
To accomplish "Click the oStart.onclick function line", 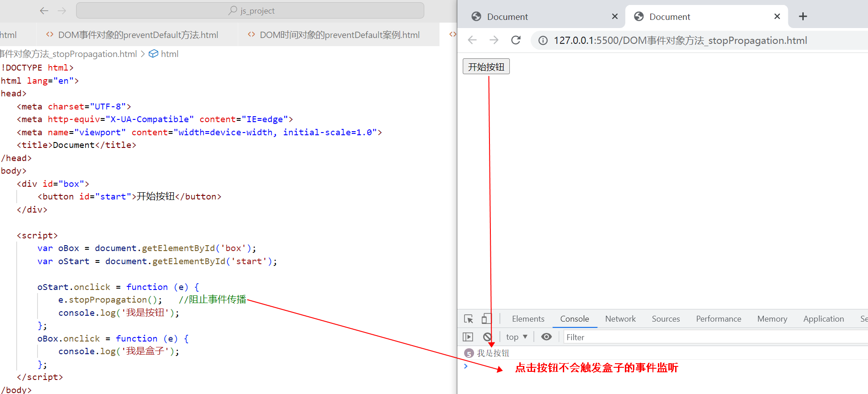I will [118, 287].
